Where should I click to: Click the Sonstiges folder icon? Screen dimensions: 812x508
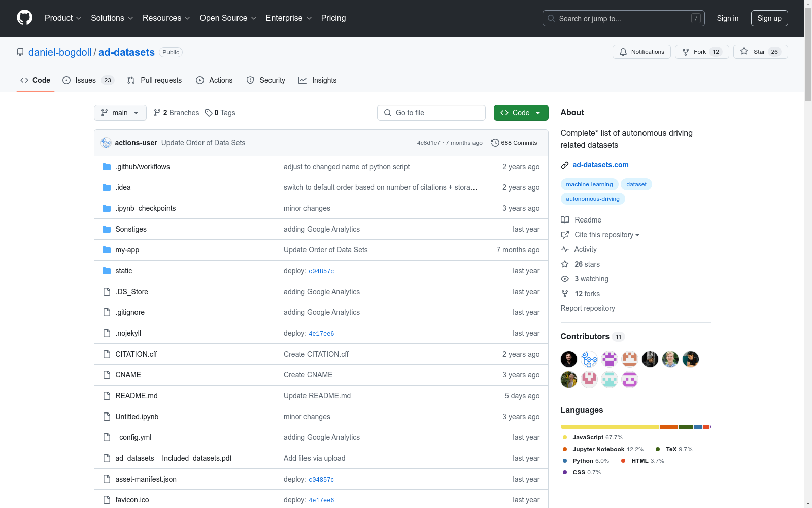pos(107,229)
